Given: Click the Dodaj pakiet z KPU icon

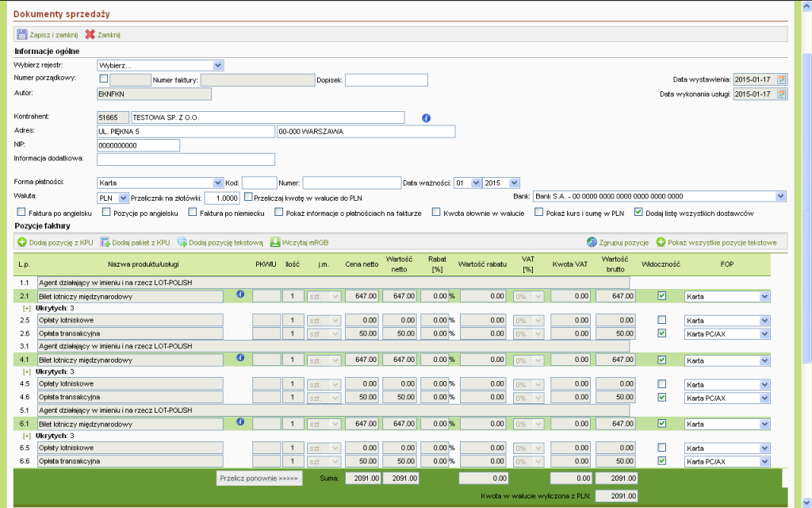Looking at the screenshot, I should click(105, 242).
